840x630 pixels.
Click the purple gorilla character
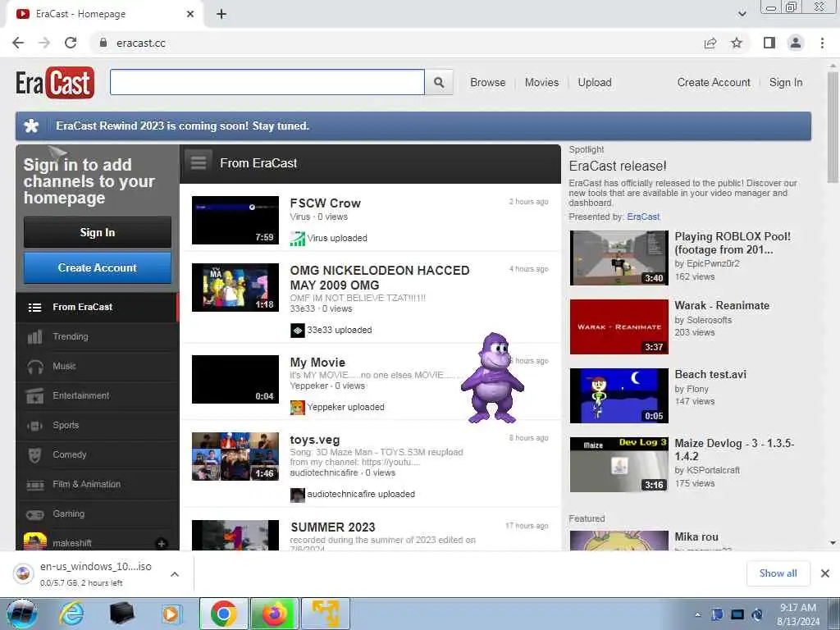pos(492,378)
